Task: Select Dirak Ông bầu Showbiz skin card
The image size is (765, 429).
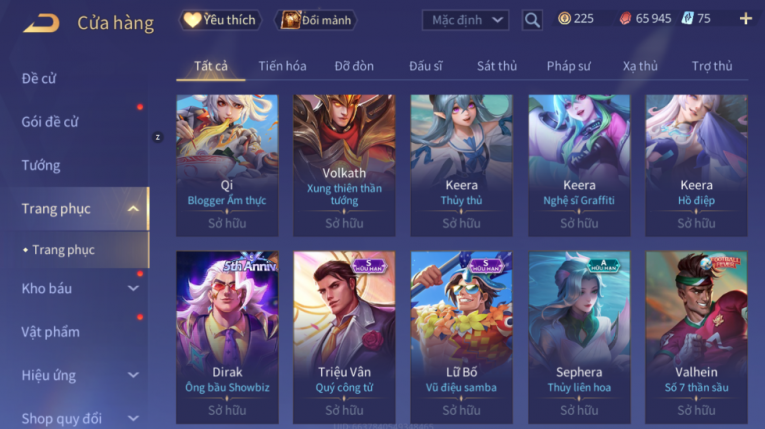Action: click(x=227, y=337)
